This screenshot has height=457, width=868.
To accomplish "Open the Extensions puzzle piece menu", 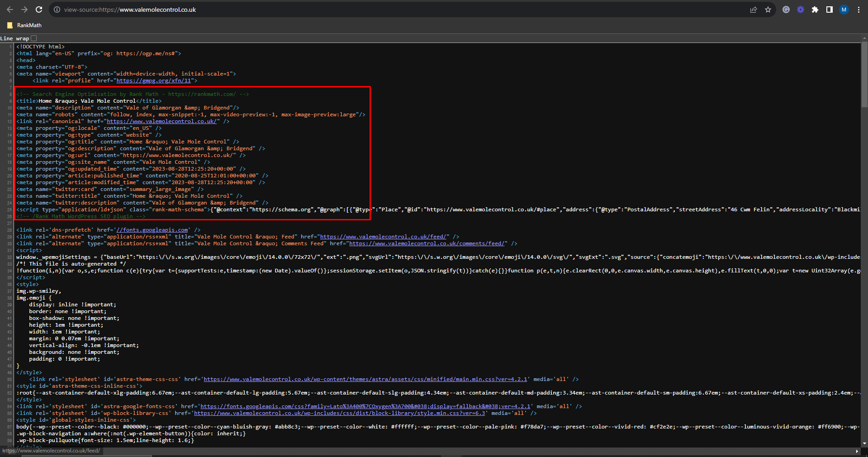I will [x=815, y=10].
